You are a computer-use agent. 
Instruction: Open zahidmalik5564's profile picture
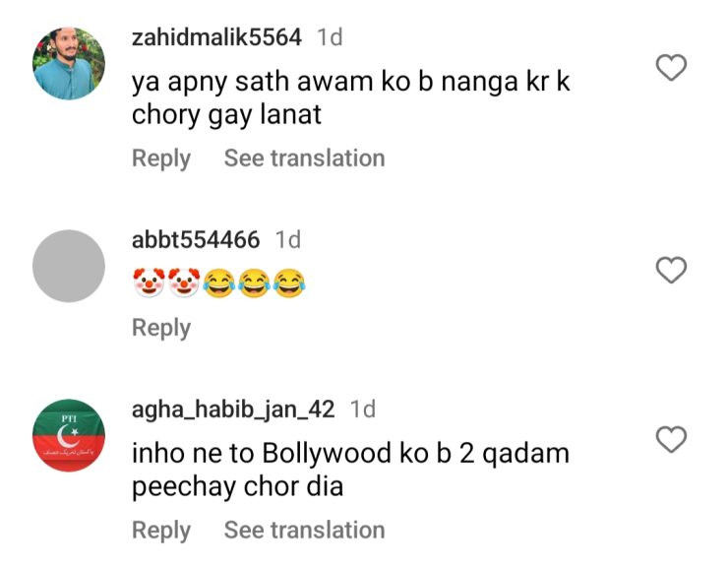point(69,63)
